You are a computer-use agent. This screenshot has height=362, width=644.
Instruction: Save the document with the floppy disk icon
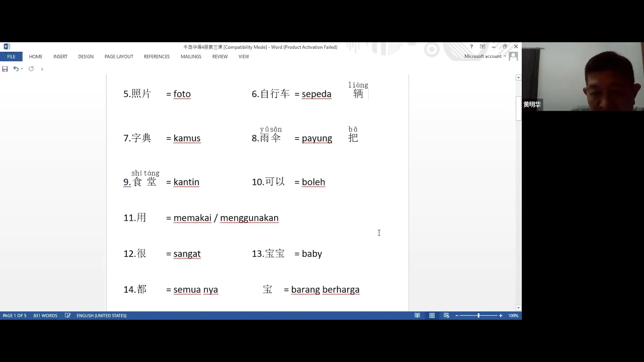5,69
